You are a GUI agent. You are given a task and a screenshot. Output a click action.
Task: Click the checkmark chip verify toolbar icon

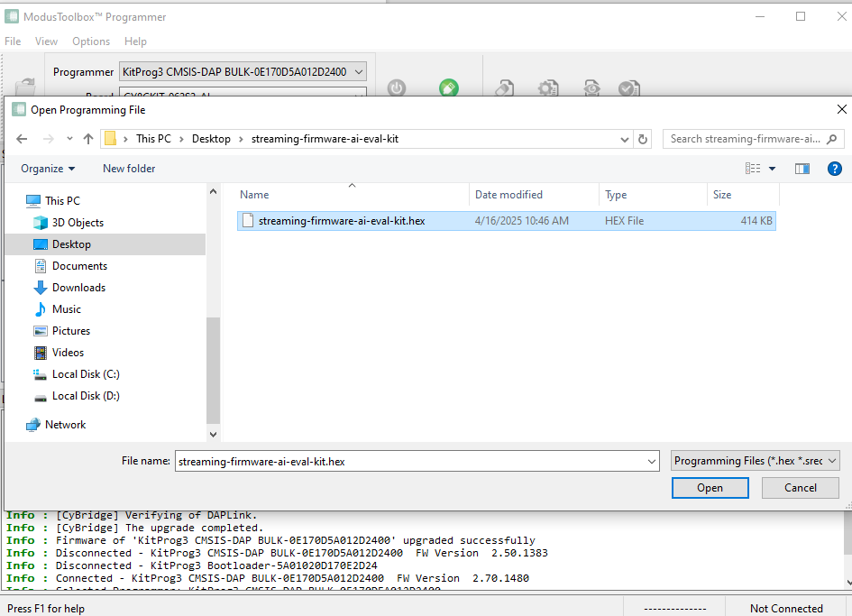(629, 87)
